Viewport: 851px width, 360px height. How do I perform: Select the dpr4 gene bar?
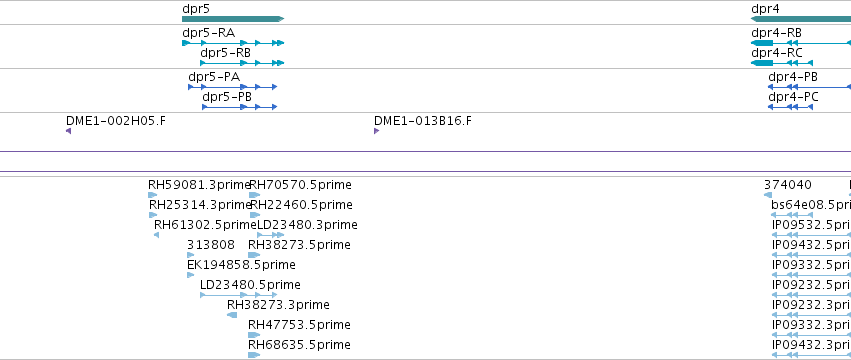pyautogui.click(x=801, y=19)
